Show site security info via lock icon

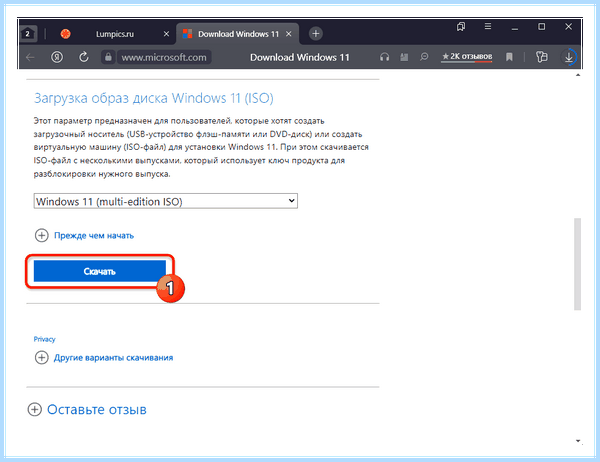tap(108, 57)
